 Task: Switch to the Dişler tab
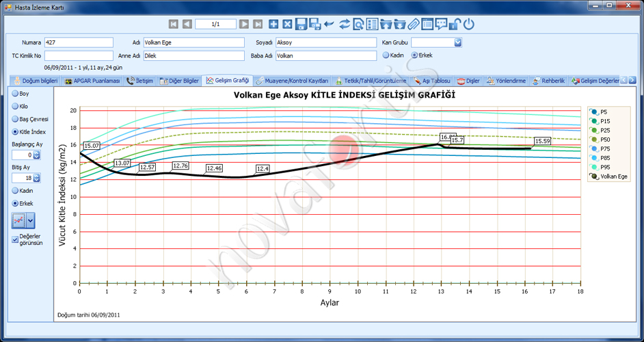(x=468, y=81)
